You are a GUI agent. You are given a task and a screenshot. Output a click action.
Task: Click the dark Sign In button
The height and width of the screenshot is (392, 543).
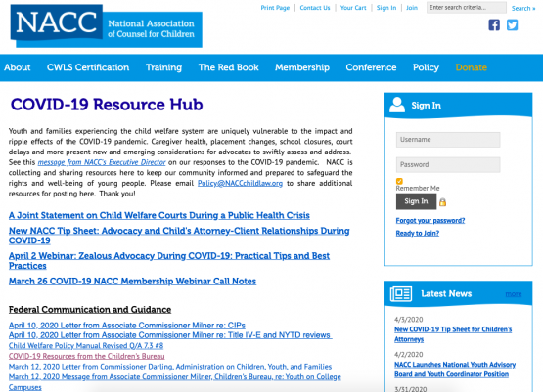(416, 201)
